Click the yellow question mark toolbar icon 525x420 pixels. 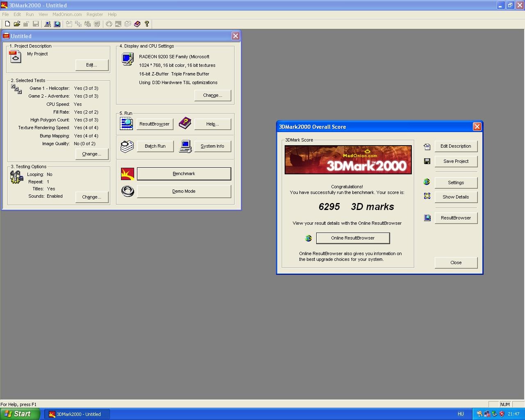pos(146,24)
